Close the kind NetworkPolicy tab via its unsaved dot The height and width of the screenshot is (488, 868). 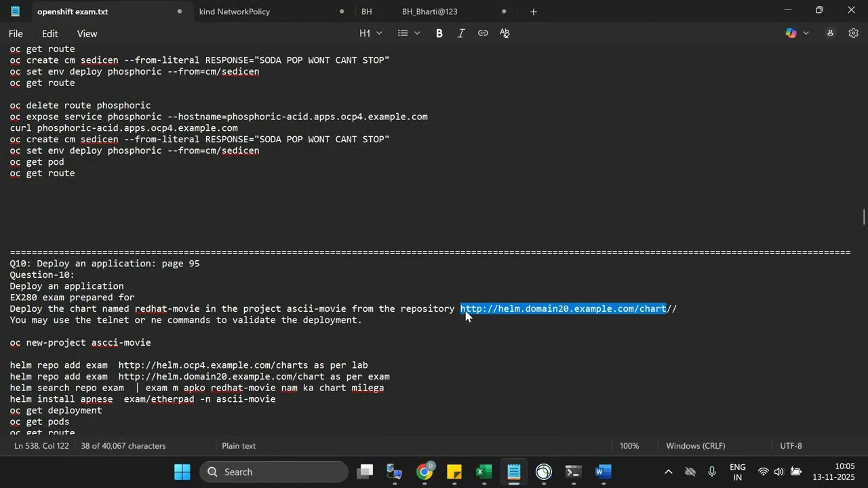click(x=341, y=12)
